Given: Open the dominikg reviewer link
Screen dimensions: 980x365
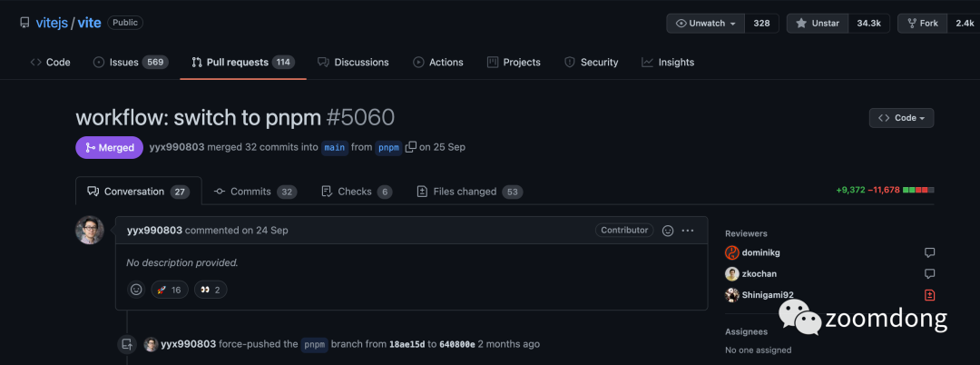Looking at the screenshot, I should 760,252.
